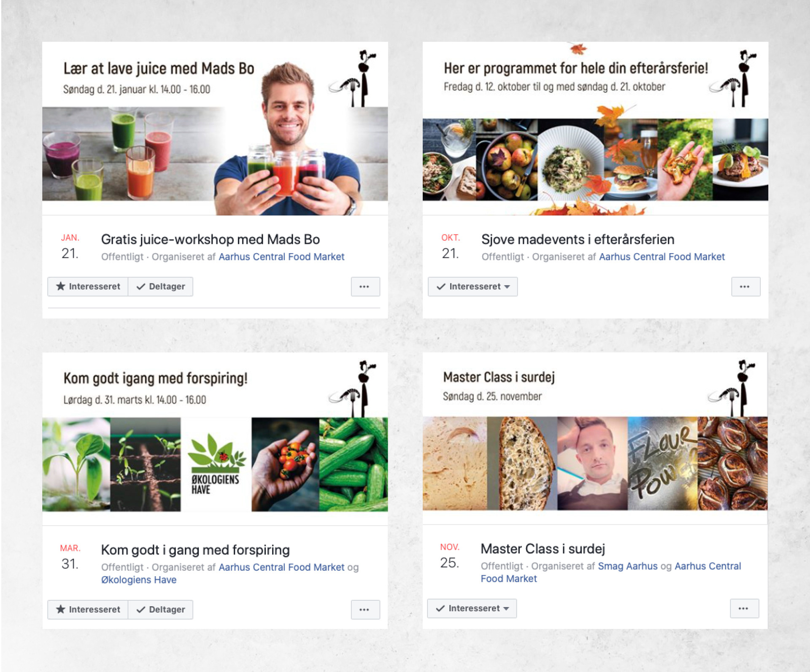Visit the Smag Aarhus organizer link
810x672 pixels.
627,566
